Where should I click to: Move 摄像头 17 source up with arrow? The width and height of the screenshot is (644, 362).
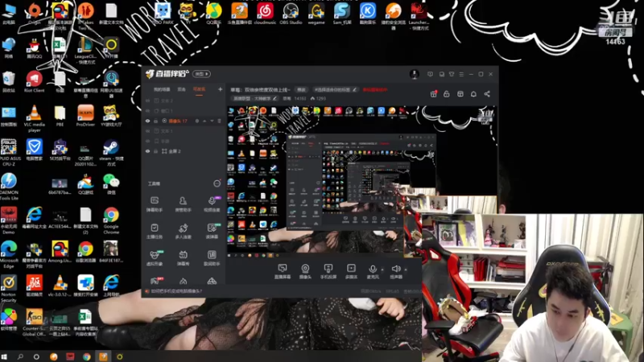pyautogui.click(x=204, y=121)
